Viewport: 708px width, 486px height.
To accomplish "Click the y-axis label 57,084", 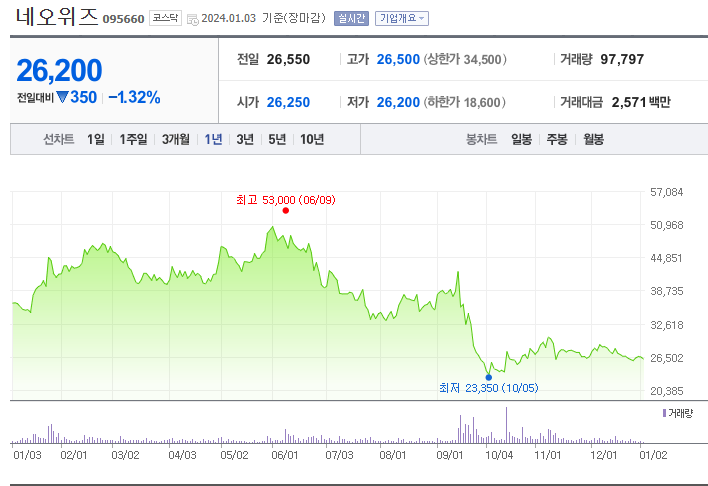I will (x=666, y=192).
